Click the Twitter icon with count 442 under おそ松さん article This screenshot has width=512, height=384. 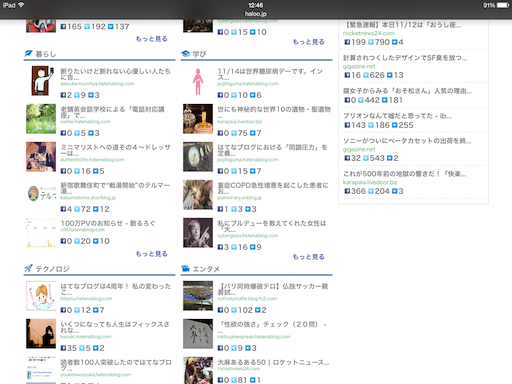pyautogui.click(x=361, y=100)
